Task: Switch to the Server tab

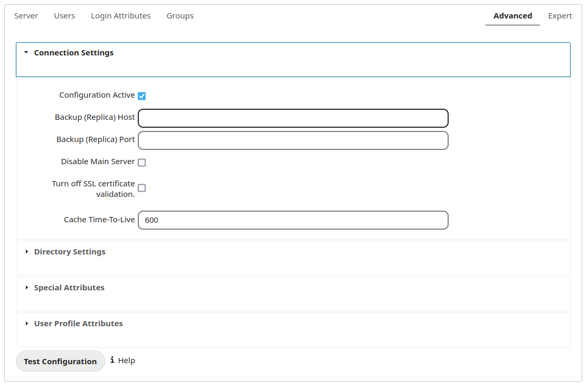Action: pos(26,16)
